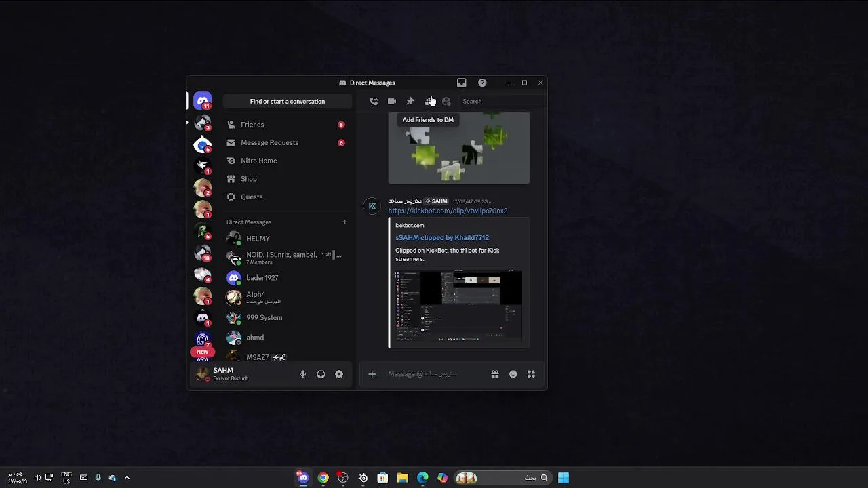Show the user profile panel icon
The width and height of the screenshot is (868, 488).
(x=446, y=101)
